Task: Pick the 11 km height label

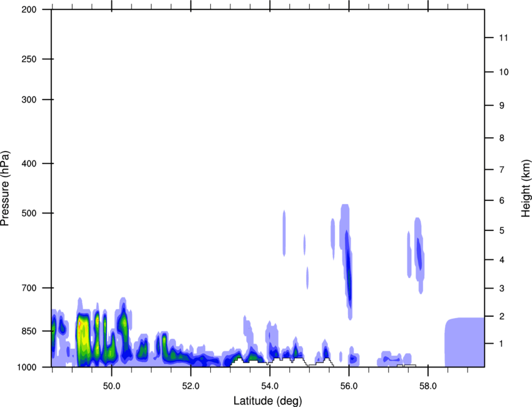Action: click(x=503, y=38)
